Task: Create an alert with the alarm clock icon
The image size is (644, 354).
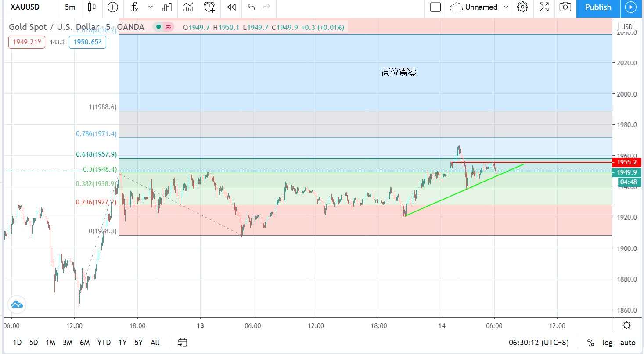Action: pos(210,7)
